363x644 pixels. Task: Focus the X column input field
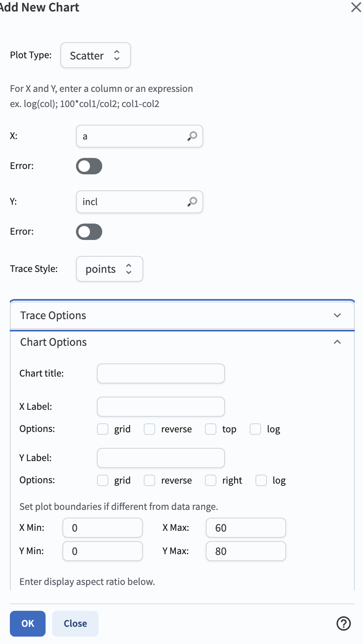tap(140, 136)
